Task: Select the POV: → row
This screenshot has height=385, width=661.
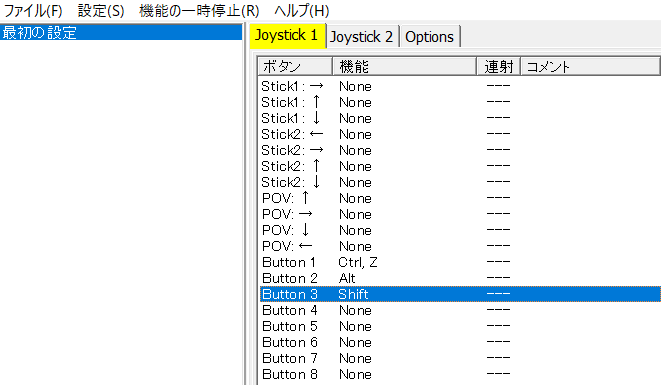Action: 460,214
